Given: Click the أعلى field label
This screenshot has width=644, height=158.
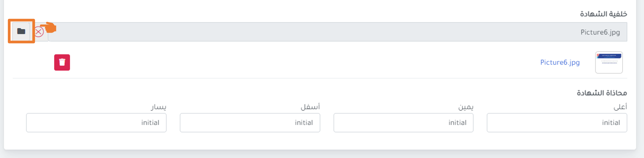Looking at the screenshot, I should point(620,107).
